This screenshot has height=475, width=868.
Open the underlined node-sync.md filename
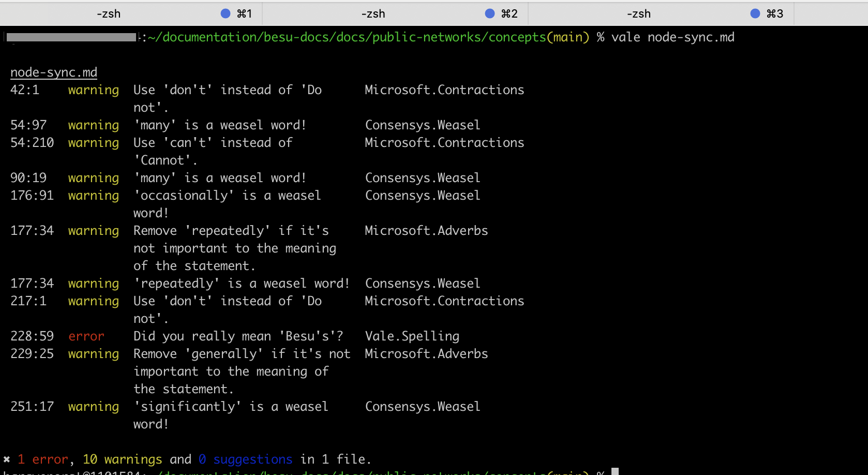click(54, 72)
